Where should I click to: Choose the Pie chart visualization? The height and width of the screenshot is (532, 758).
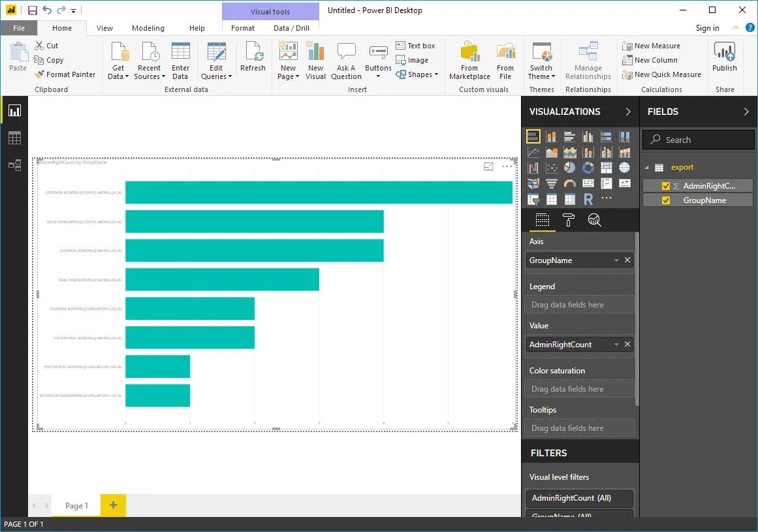tap(569, 168)
